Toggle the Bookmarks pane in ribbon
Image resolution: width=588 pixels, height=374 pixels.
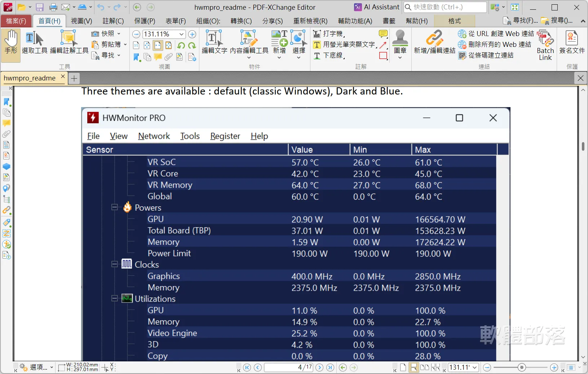pos(136,57)
